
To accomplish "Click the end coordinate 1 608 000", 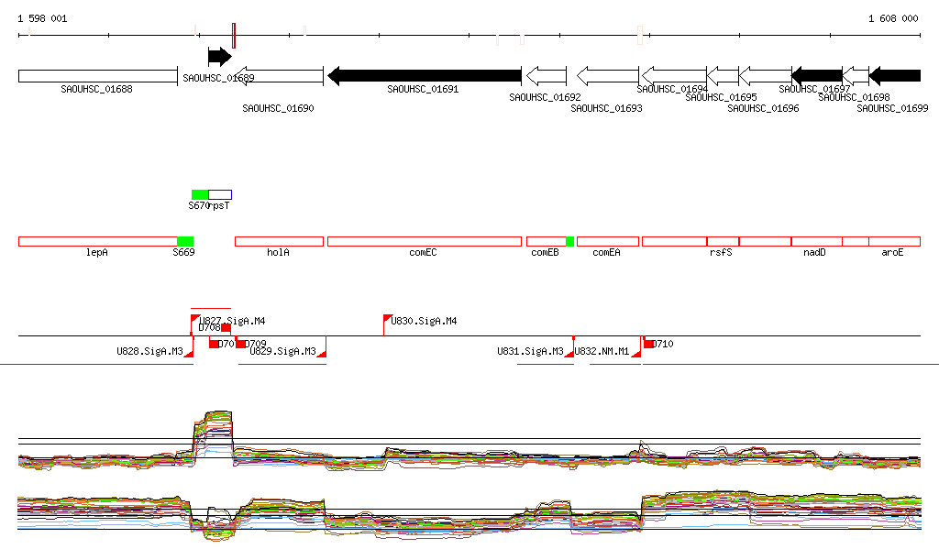I will 893,18.
